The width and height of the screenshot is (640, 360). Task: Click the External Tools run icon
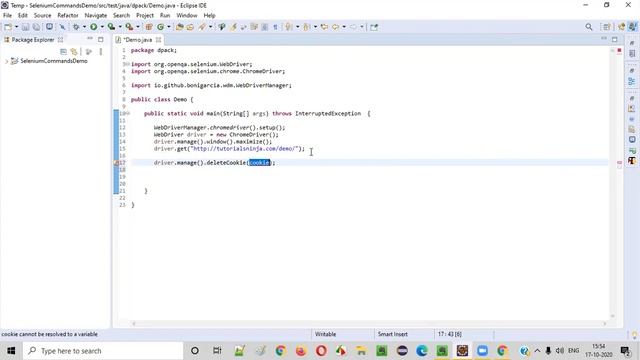(129, 27)
